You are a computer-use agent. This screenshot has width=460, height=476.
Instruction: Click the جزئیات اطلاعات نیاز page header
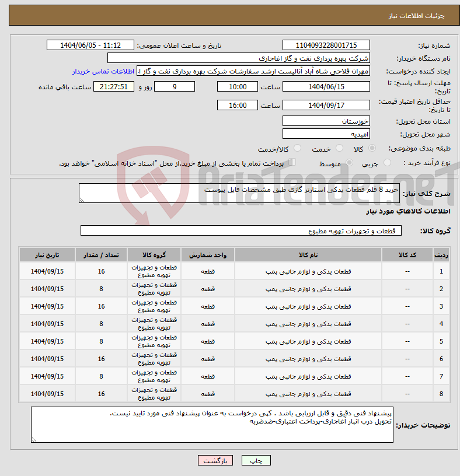tap(417, 16)
